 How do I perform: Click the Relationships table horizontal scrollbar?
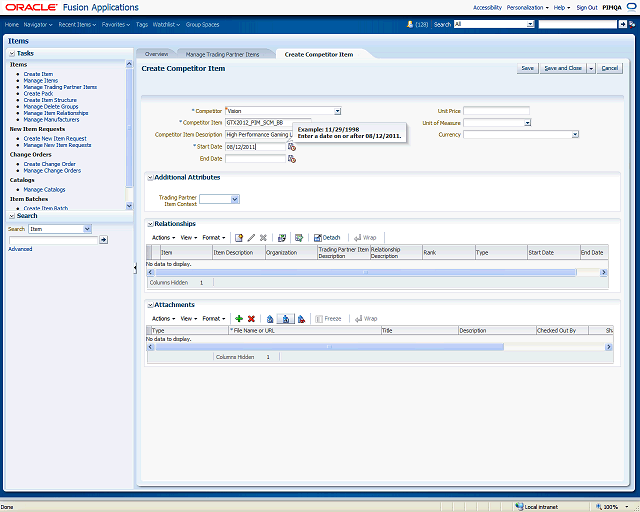pyautogui.click(x=360, y=272)
